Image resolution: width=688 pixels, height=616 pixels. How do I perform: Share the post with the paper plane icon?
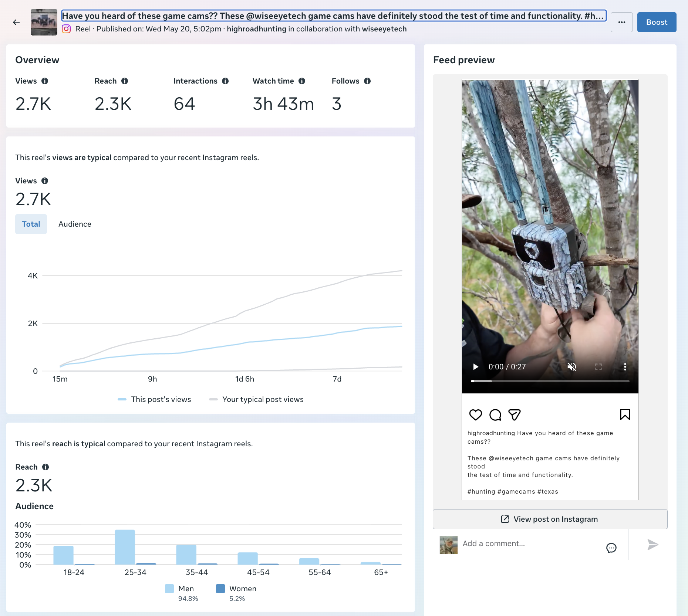(515, 415)
